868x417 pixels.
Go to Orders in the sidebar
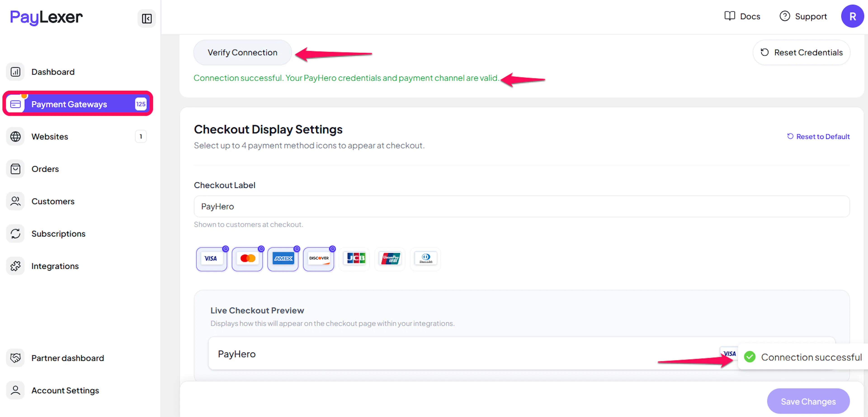point(78,169)
